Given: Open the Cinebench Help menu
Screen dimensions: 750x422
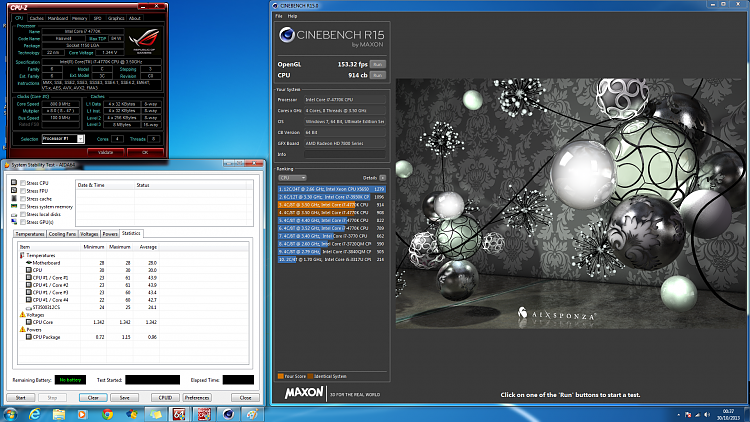Looking at the screenshot, I should pyautogui.click(x=292, y=16).
